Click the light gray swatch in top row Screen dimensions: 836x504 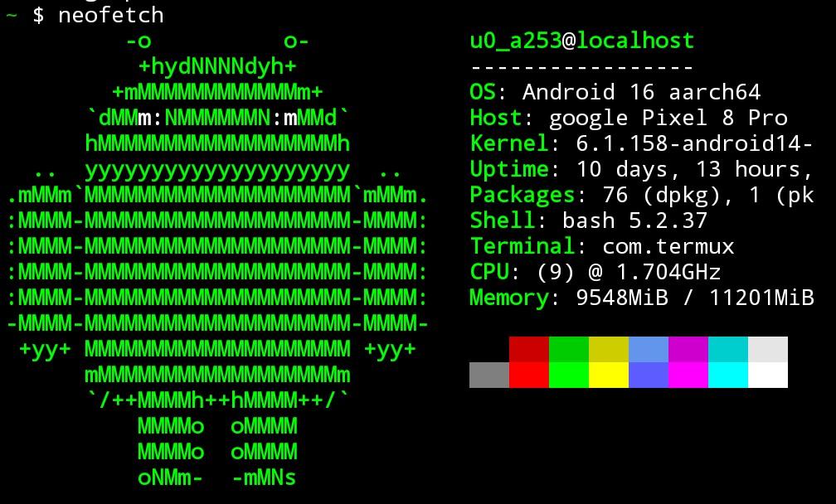[768, 349]
